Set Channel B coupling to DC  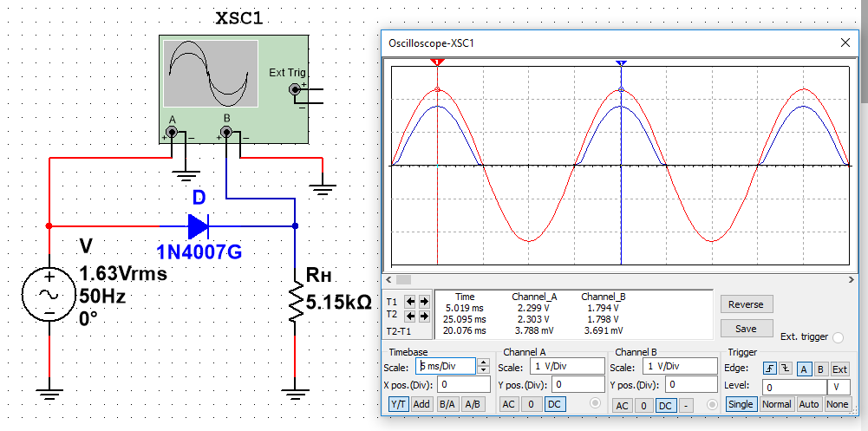point(665,406)
